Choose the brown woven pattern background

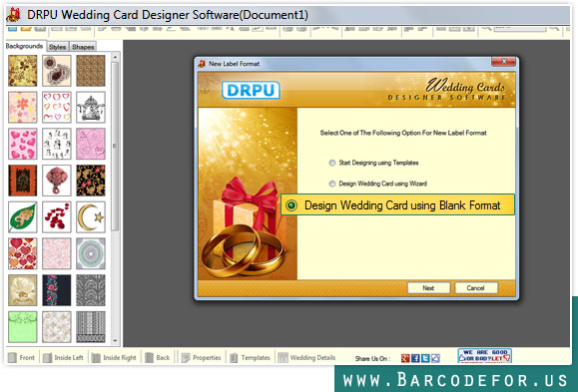point(91,71)
